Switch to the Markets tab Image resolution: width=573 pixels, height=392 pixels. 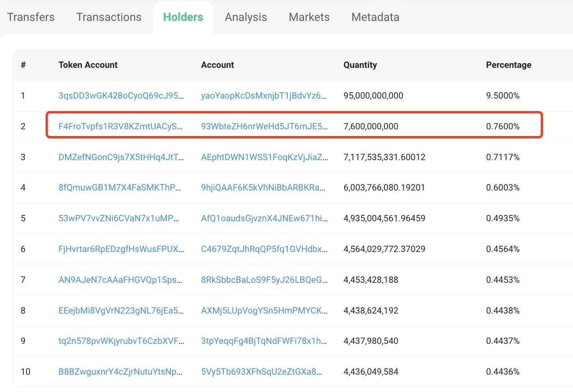(x=309, y=17)
